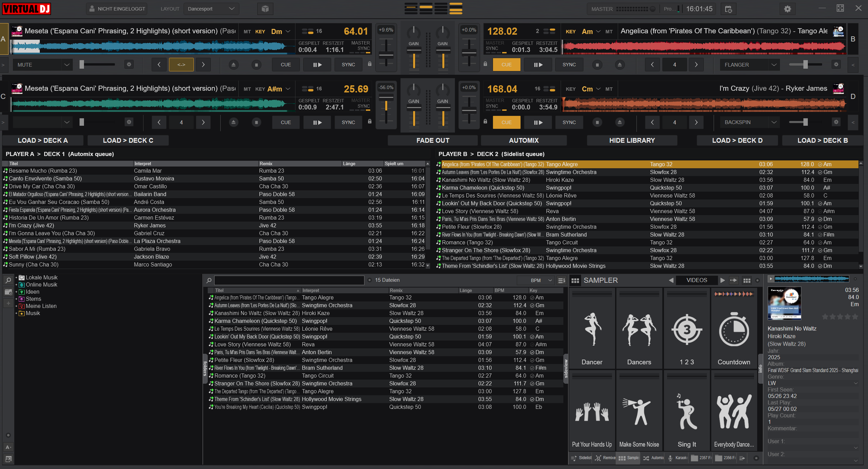Screen dimensions: 868x469
Task: Click the sampler grid icon next to SAMPLER title
Action: (575, 280)
